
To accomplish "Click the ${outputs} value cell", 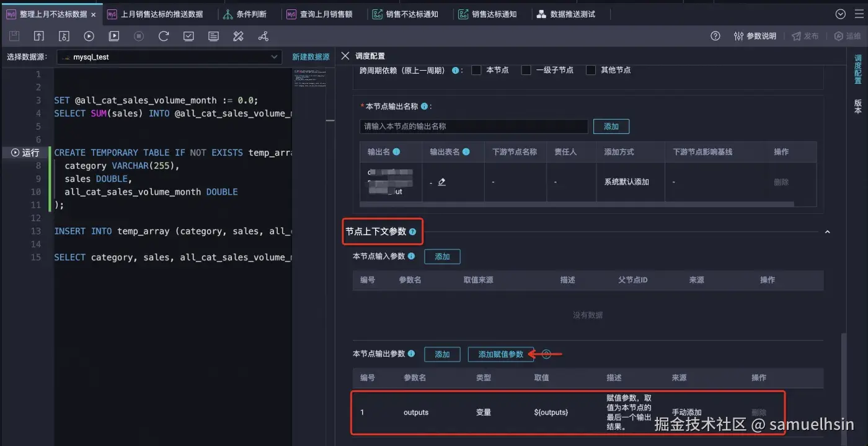I will pyautogui.click(x=551, y=413).
